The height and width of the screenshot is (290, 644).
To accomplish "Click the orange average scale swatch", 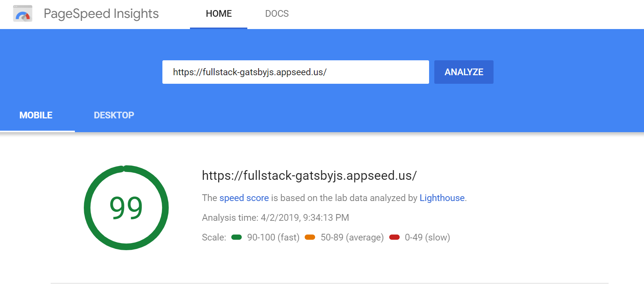I will (x=310, y=237).
